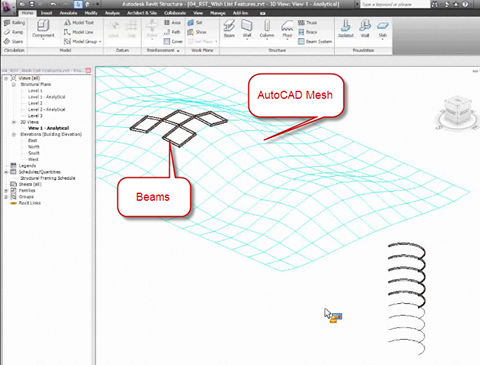480x365 pixels.
Task: Click the keyword search input field
Action: [395, 4]
